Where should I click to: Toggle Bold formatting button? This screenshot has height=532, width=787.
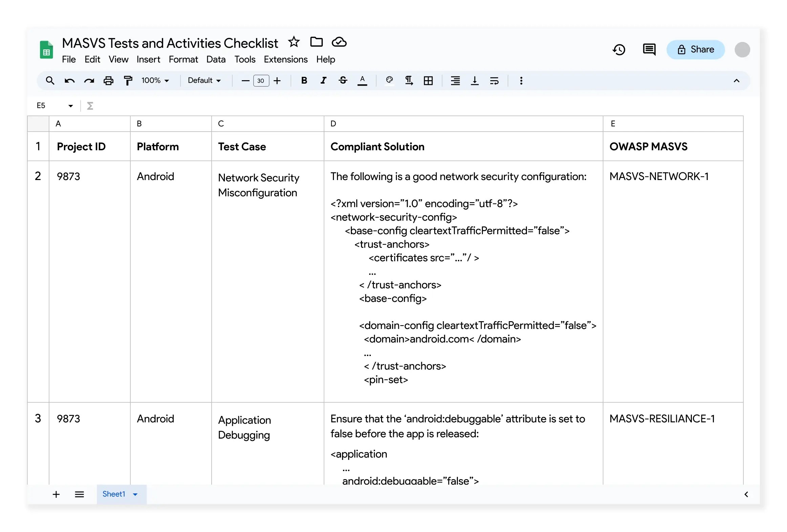[303, 80]
